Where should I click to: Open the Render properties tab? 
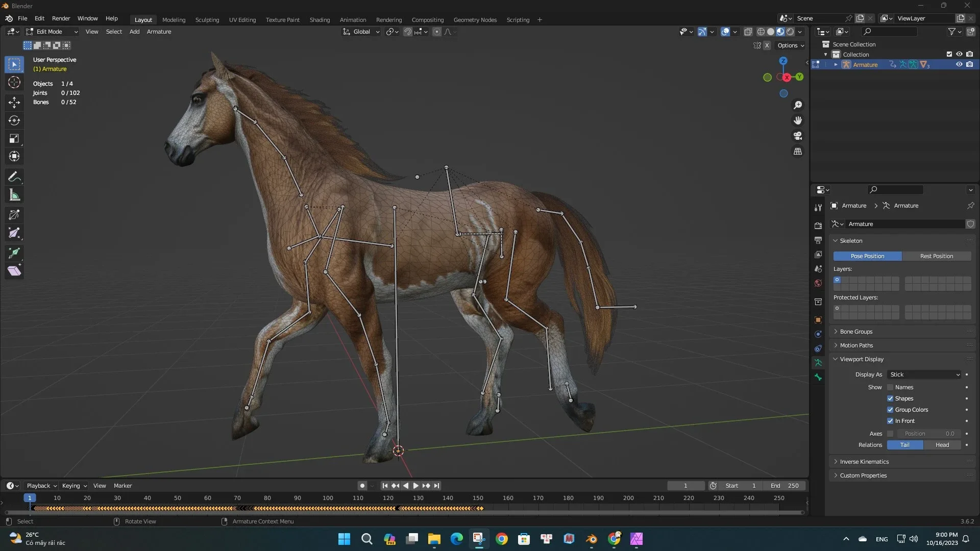pyautogui.click(x=818, y=226)
